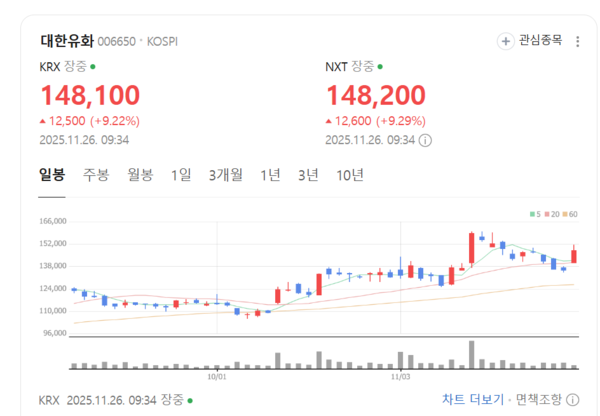Click the 166,000 price axis label

pyautogui.click(x=53, y=221)
